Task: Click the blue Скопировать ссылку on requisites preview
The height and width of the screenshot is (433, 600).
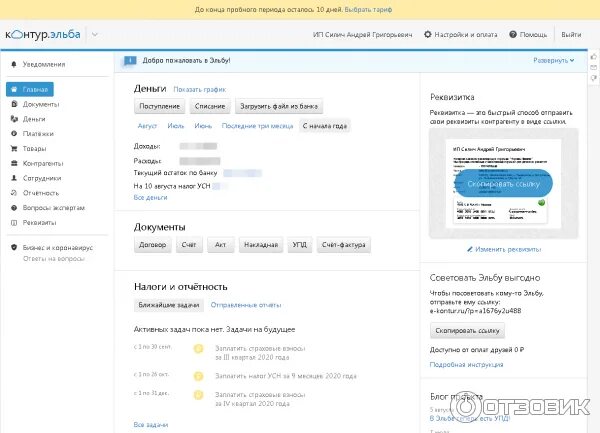Action: (x=503, y=184)
